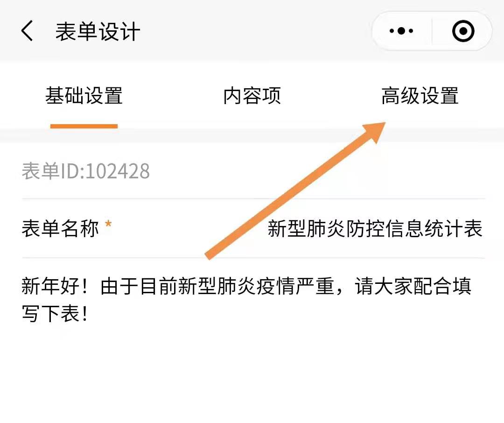Open the 内容项 tab
This screenshot has width=504, height=423.
tap(252, 96)
